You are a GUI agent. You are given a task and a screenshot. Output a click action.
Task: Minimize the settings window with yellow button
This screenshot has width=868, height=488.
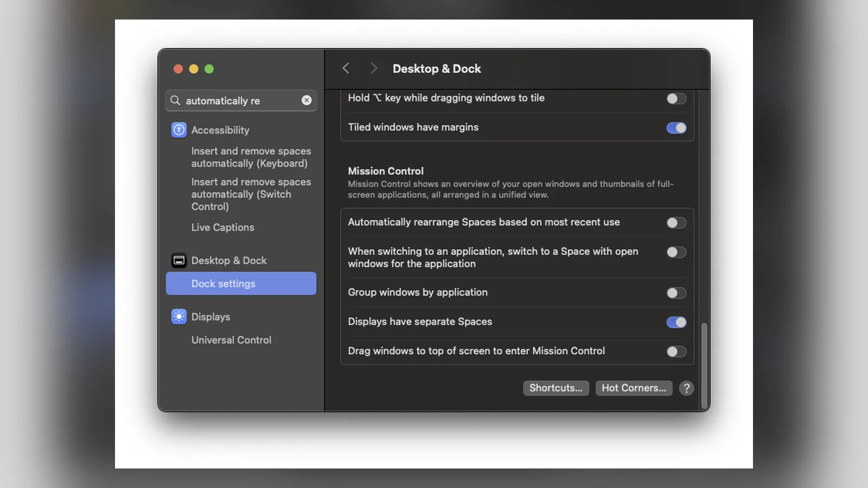194,69
